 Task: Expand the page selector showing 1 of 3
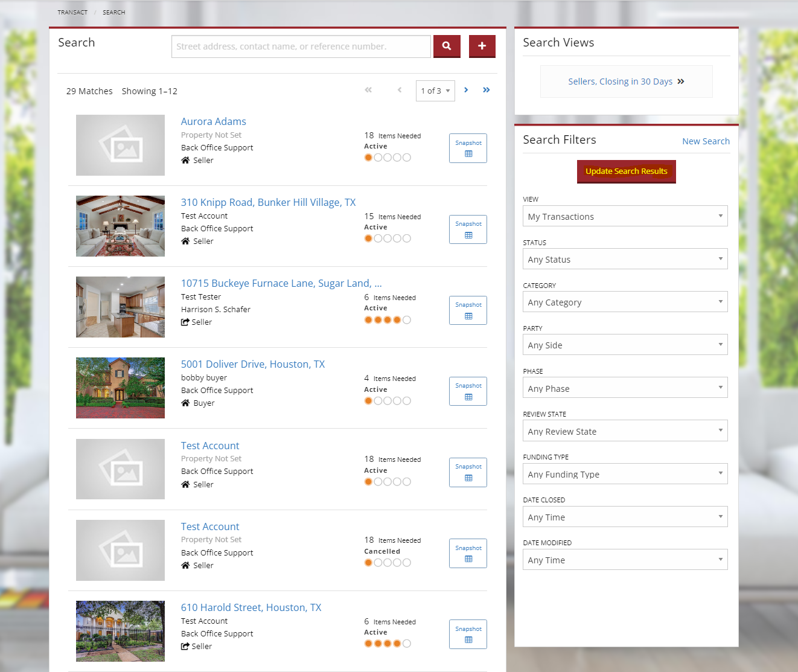coord(435,91)
